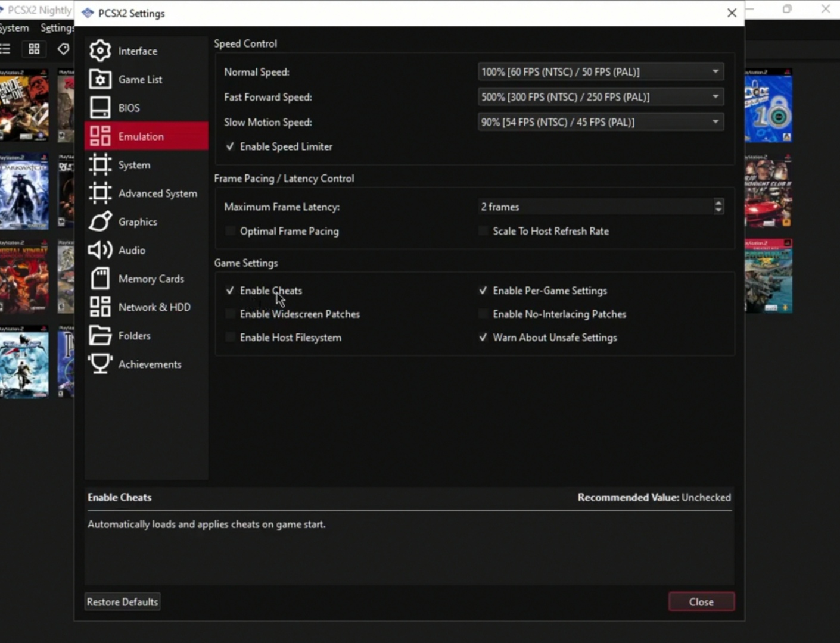Open the Memory Cards icon
The height and width of the screenshot is (643, 840).
[100, 279]
